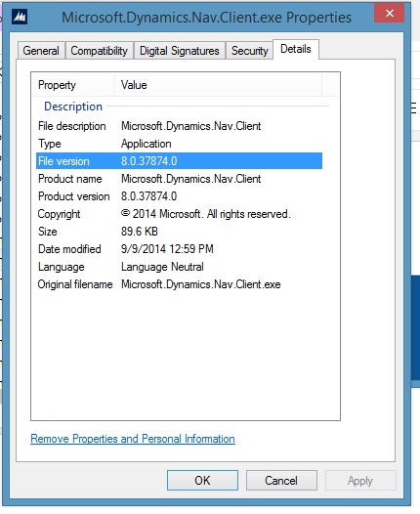This screenshot has height=514, width=420.
Task: Select the Original filename row
Action: [179, 284]
